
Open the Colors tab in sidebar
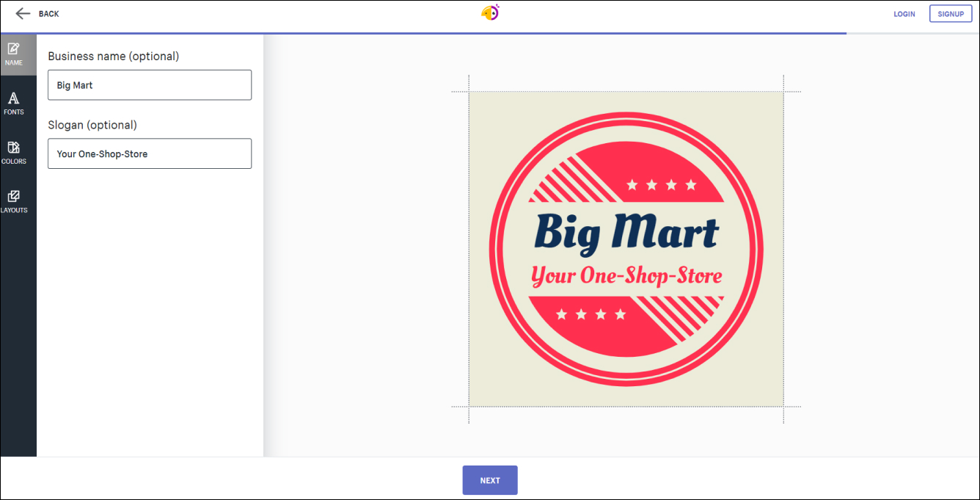14,153
